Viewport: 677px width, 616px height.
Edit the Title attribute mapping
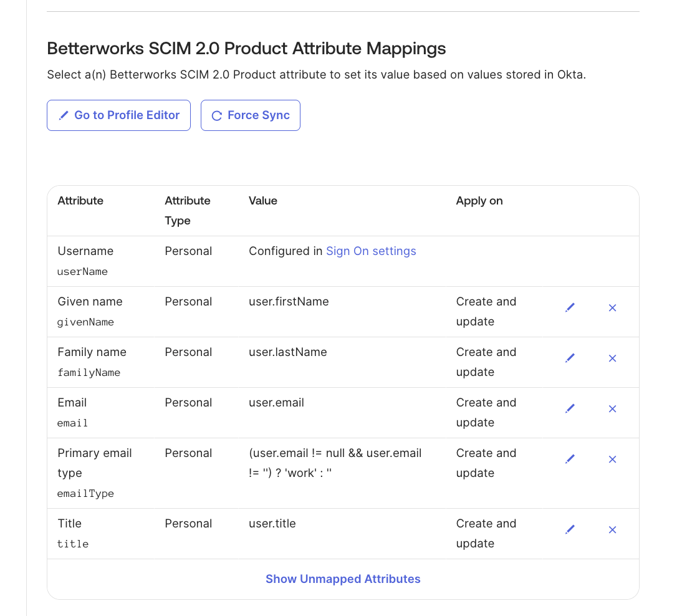(x=570, y=529)
